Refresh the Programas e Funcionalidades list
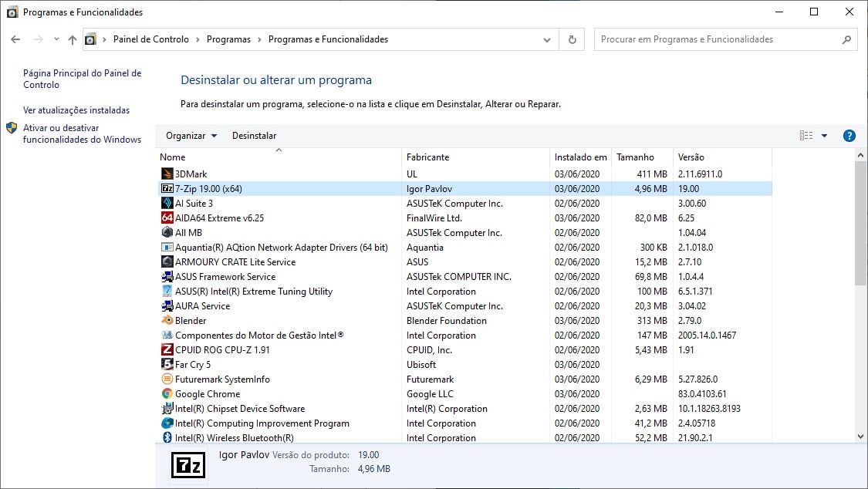Image resolution: width=868 pixels, height=489 pixels. pos(572,39)
